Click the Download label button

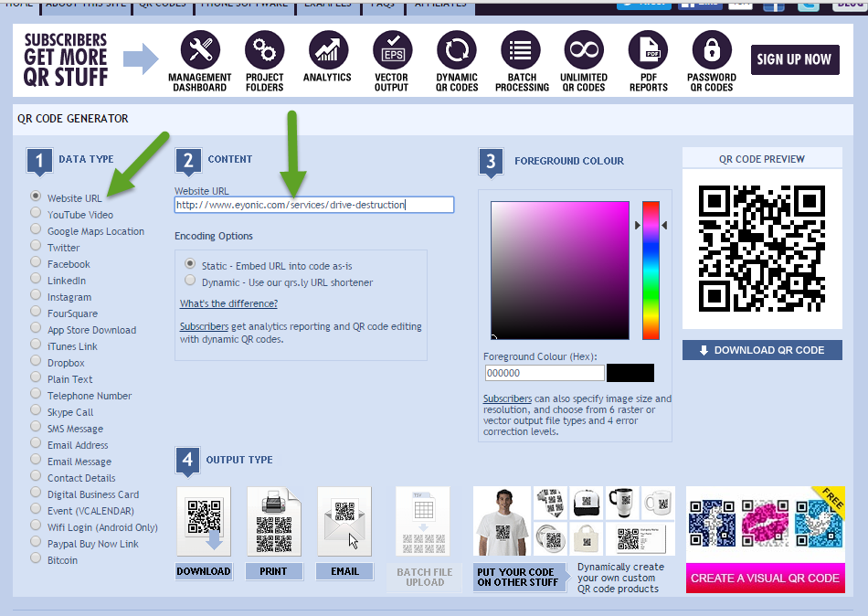coord(204,571)
